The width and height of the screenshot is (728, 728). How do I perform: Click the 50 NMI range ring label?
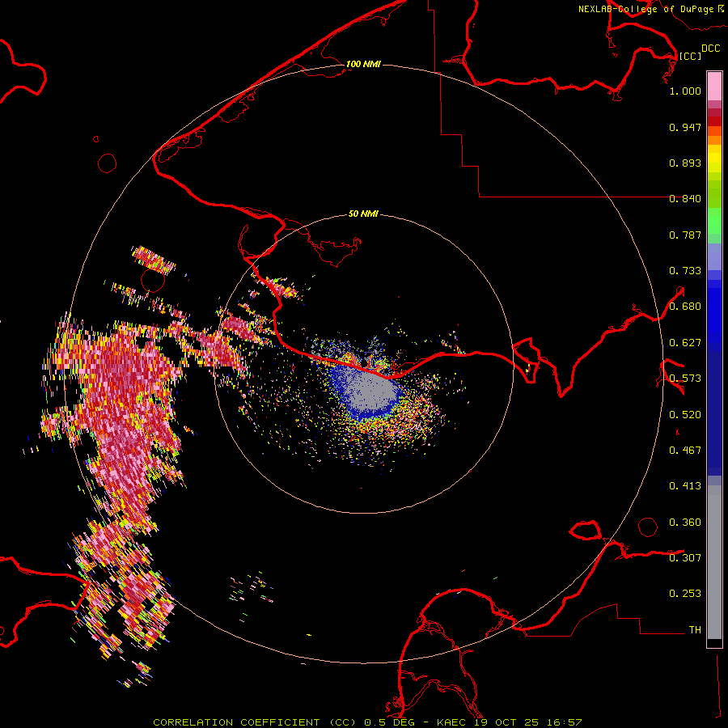[363, 214]
